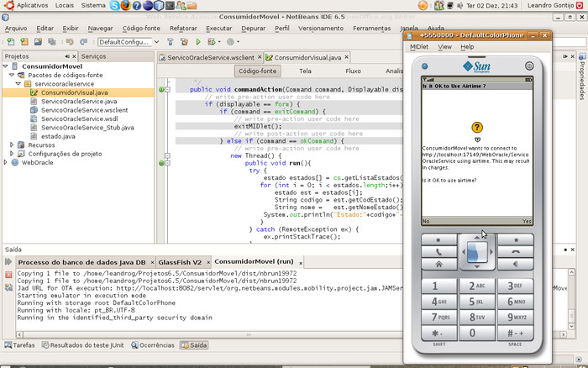Expand Configurações de projeto node

click(12, 154)
